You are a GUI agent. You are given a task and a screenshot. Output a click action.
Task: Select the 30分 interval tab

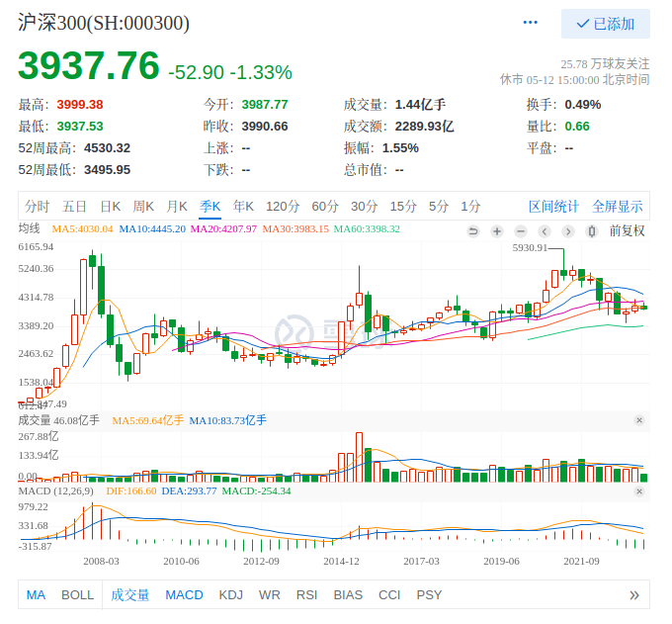click(x=365, y=207)
